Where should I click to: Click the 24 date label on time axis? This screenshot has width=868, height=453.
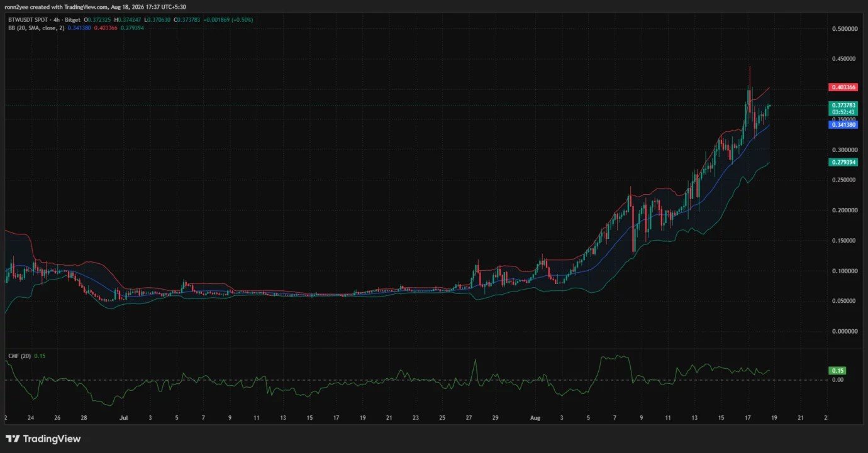31,417
